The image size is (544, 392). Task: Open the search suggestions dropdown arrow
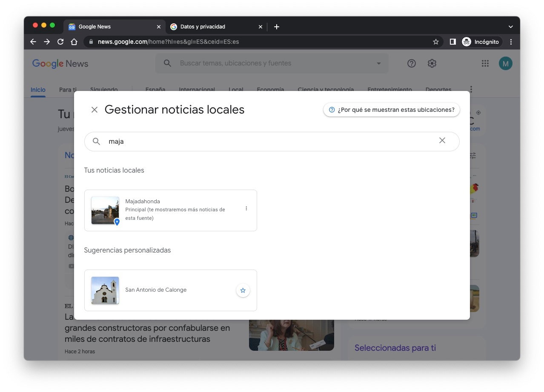[x=378, y=63]
